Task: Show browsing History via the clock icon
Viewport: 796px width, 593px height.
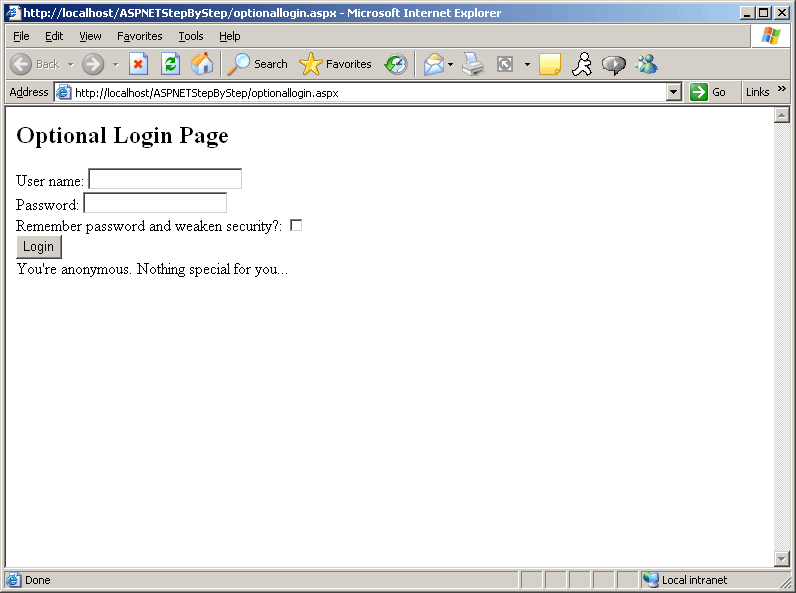Action: pyautogui.click(x=396, y=64)
